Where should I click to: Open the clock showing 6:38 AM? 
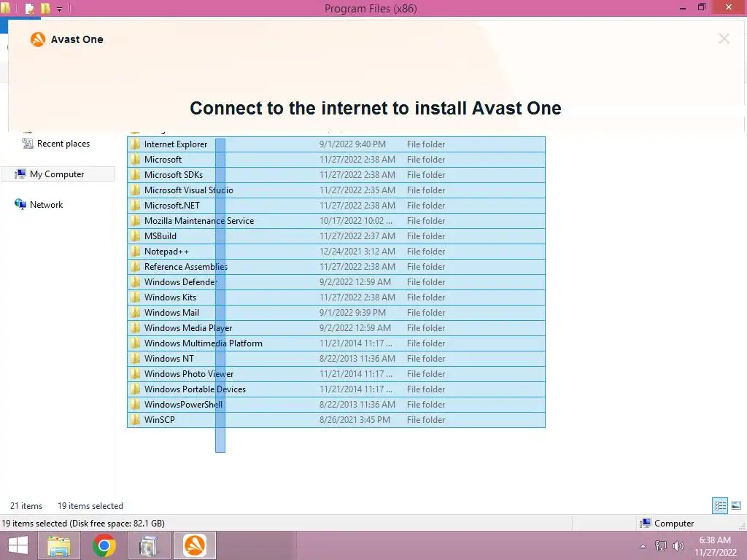(715, 540)
